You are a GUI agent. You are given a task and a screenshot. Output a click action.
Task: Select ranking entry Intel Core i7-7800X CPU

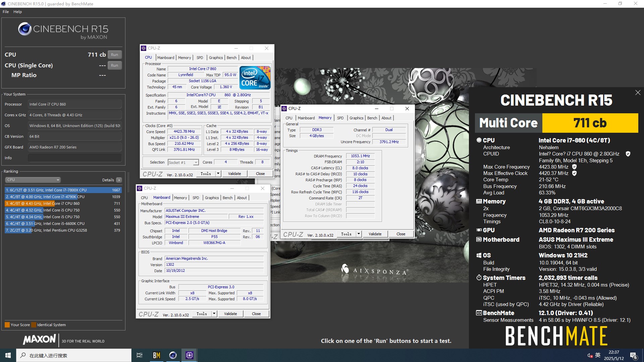pos(63,190)
